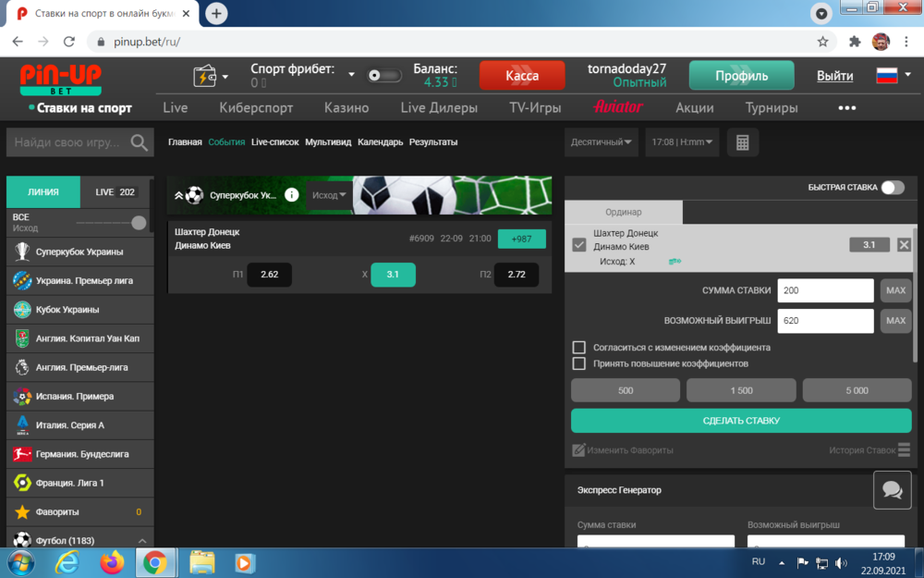Check Согласиться с изменением коэффициента
Screen dimensions: 924x578
click(x=579, y=348)
